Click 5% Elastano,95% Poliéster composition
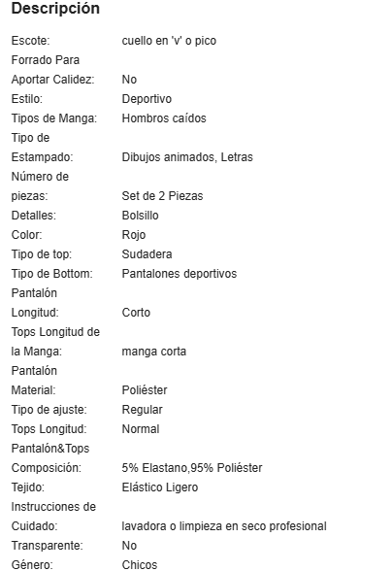 point(192,468)
